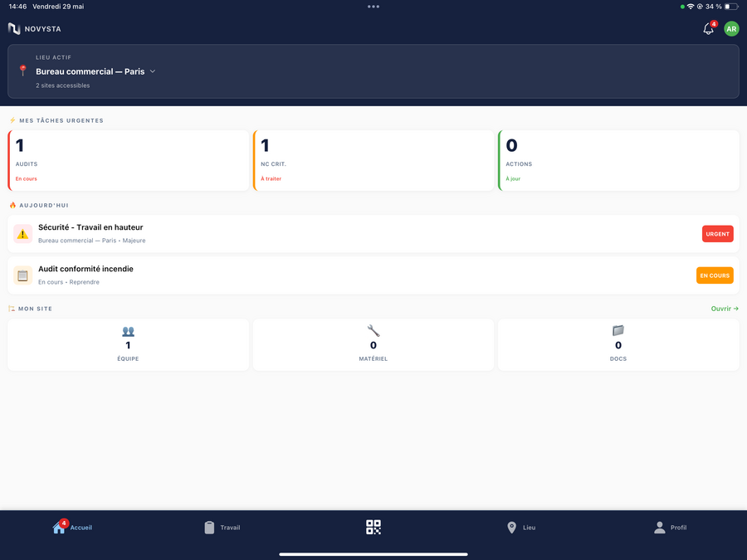Viewport: 747px width, 560px height.
Task: Click the Matériel wrench icon
Action: pyautogui.click(x=373, y=330)
